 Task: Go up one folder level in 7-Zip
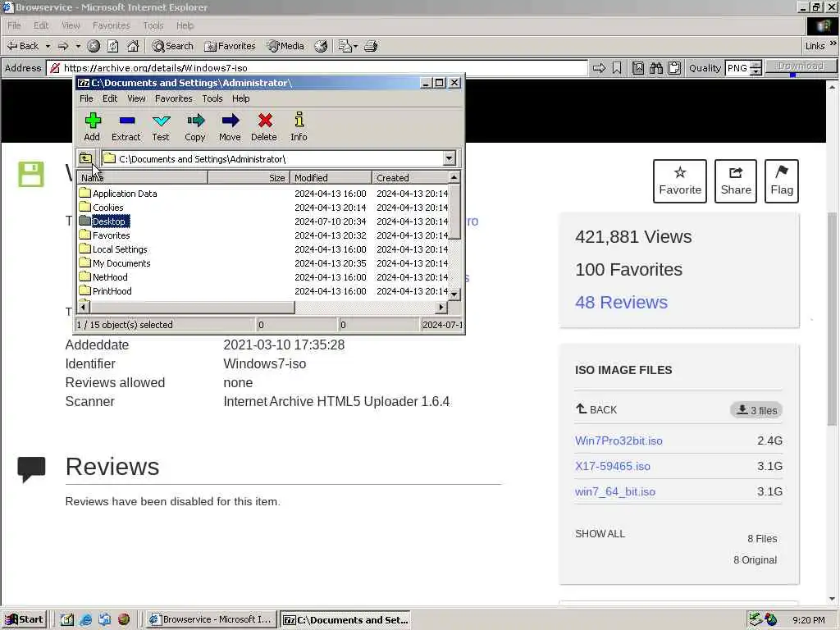[x=85, y=158]
